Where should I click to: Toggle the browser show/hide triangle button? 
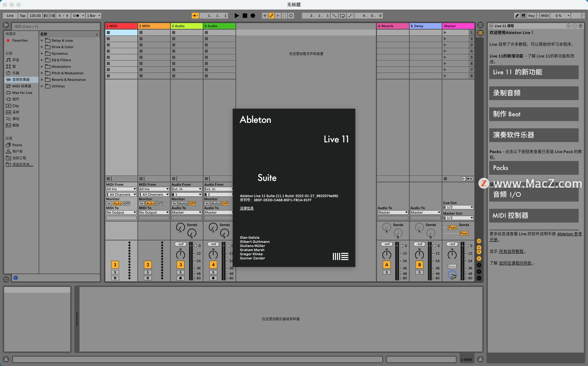6,25
